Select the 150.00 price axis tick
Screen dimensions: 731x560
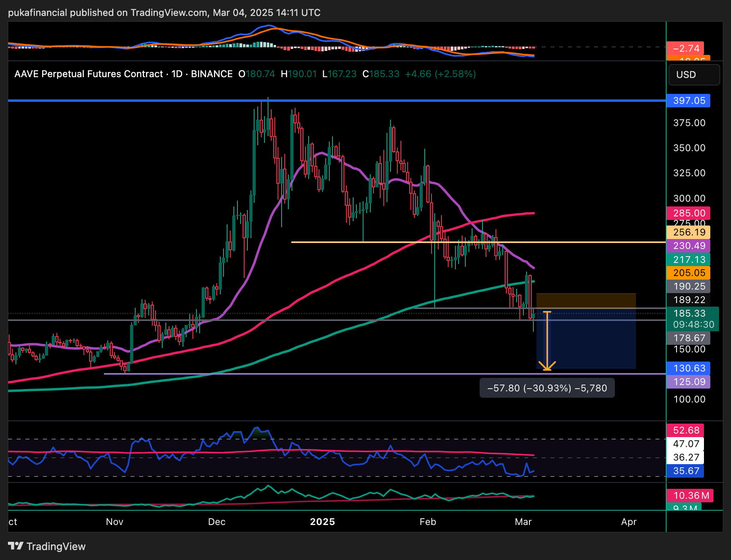689,349
